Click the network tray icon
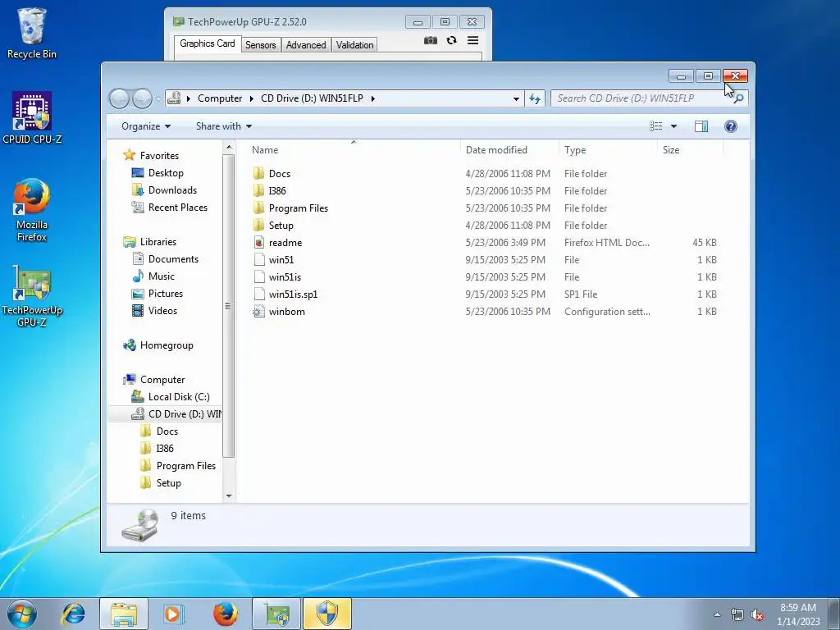This screenshot has height=630, width=840. pyautogui.click(x=737, y=615)
